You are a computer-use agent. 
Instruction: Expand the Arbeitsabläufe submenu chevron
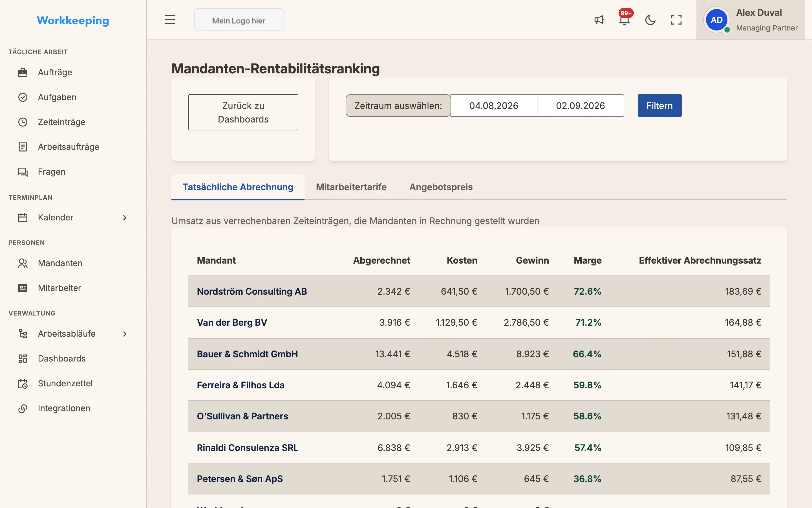tap(125, 334)
